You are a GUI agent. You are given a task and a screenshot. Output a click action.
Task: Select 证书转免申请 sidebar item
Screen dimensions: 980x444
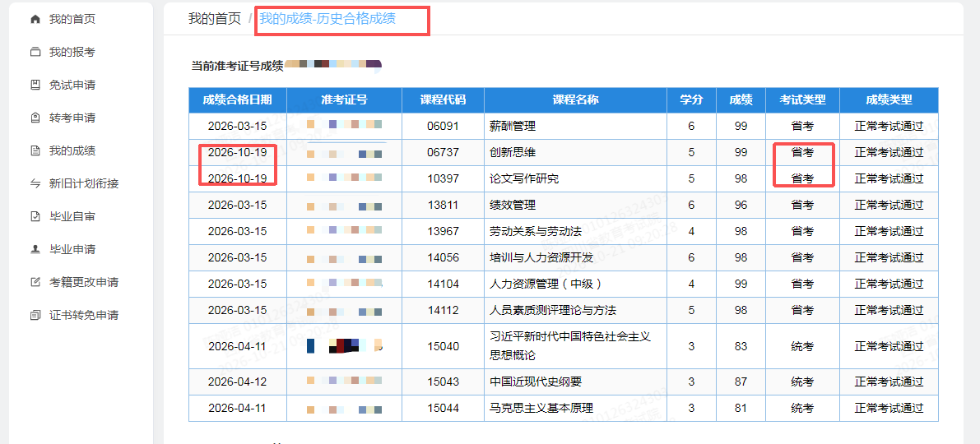point(84,316)
